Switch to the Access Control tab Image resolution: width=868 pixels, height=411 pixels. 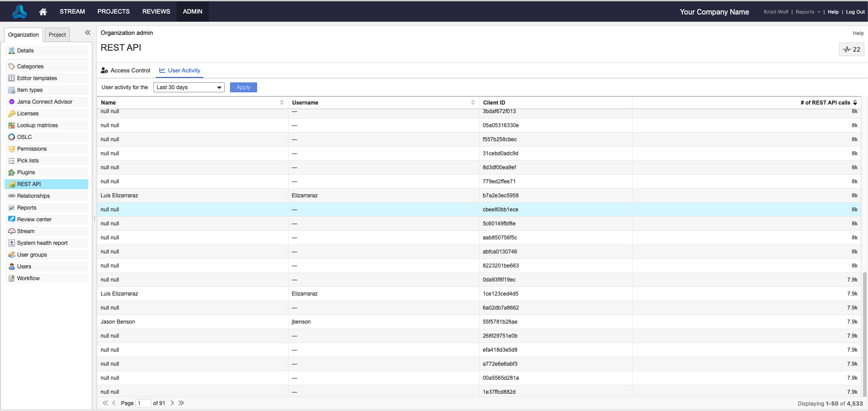[x=126, y=71]
